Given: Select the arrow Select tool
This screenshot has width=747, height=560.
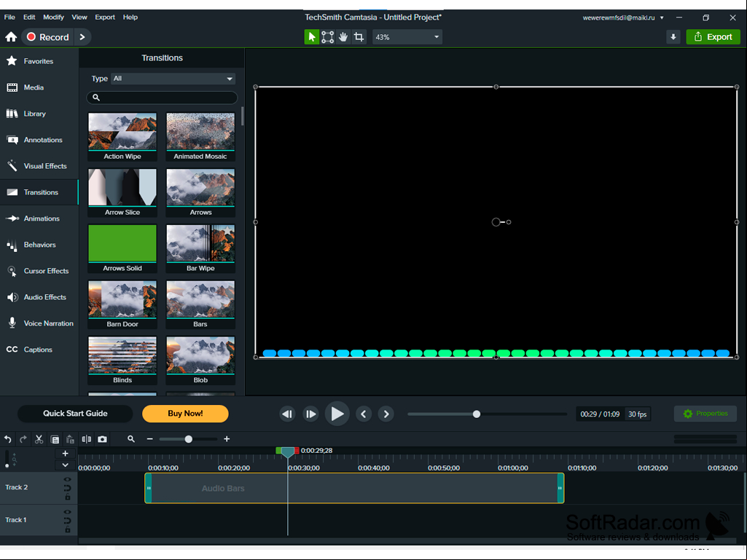Looking at the screenshot, I should coord(312,37).
